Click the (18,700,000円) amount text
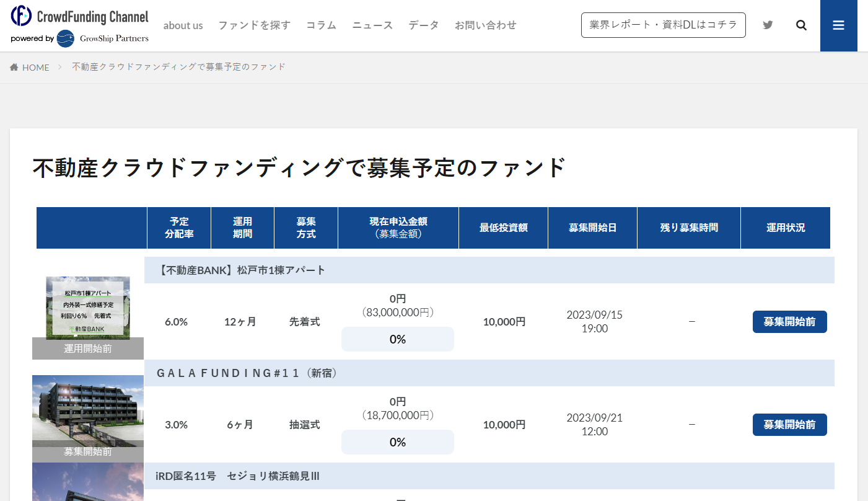This screenshot has width=868, height=501. coord(398,416)
